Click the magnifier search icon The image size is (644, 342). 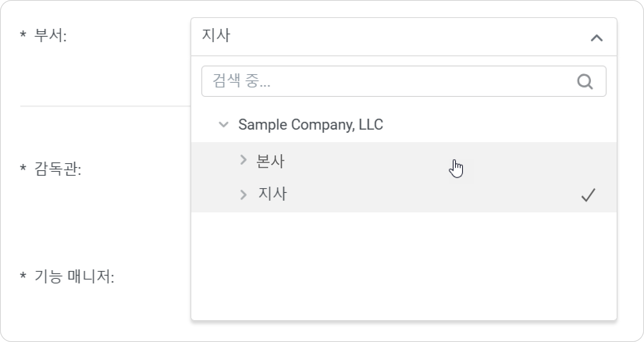pos(585,82)
